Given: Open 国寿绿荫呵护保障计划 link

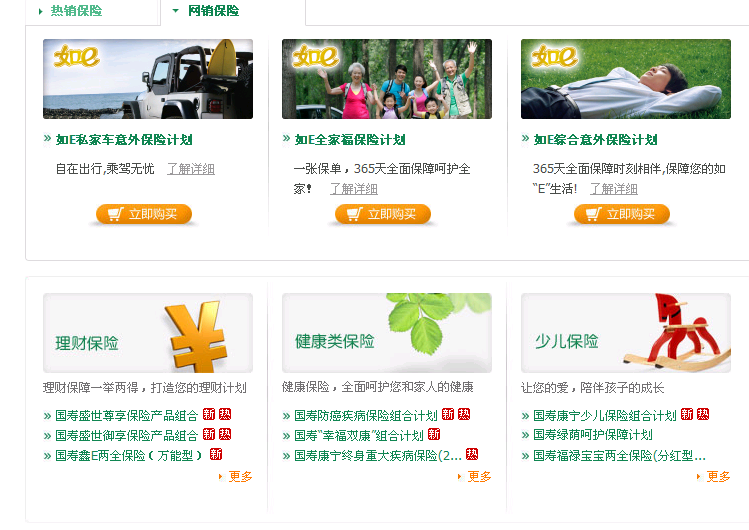Looking at the screenshot, I should [593, 435].
